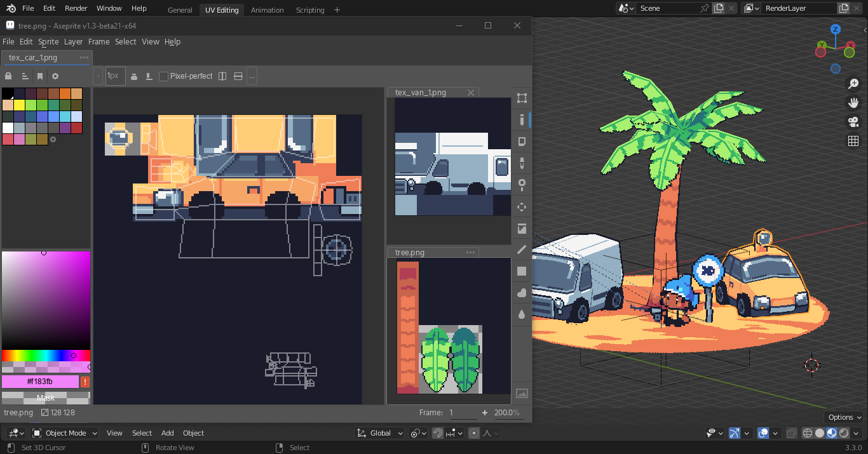The image size is (868, 454).
Task: Select the Eyedropper tool in Aseprite
Action: [522, 163]
